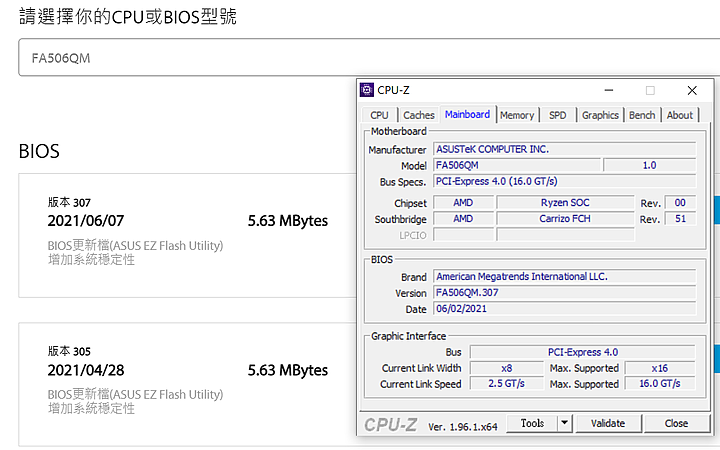Click the Graphic Interface Bus PCI-Express 4.0 value

(583, 352)
